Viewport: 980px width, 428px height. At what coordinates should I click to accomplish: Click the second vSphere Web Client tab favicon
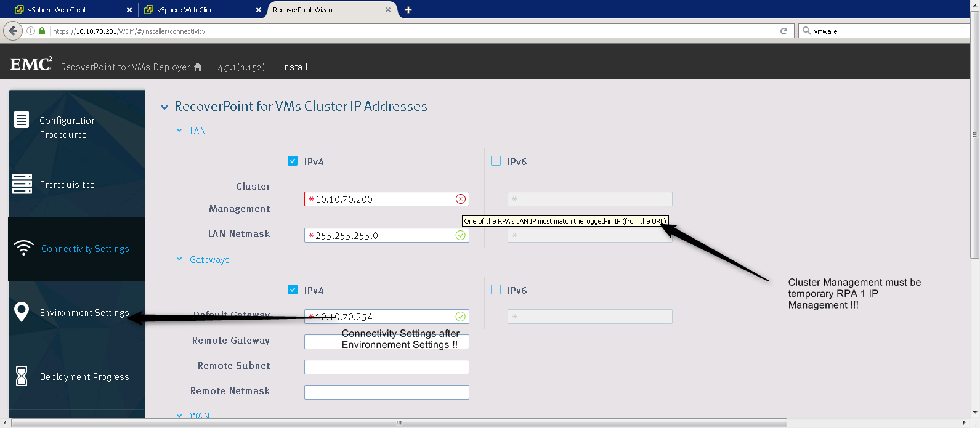[x=148, y=10]
